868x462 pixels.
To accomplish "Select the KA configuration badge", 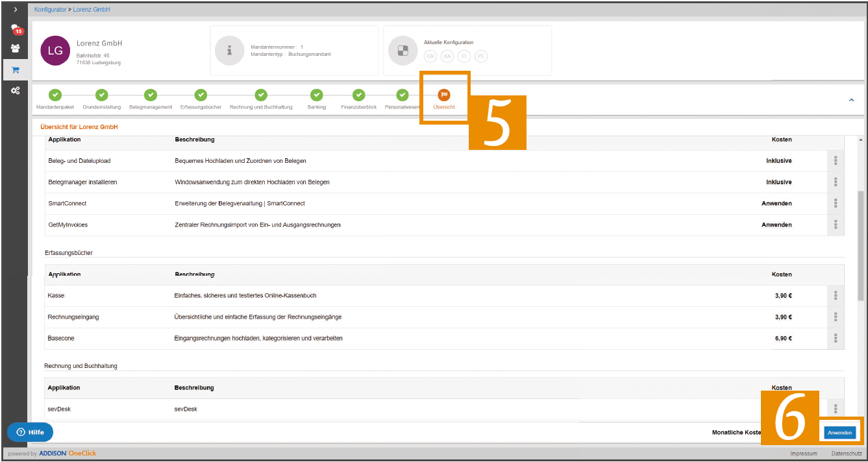I will [447, 56].
